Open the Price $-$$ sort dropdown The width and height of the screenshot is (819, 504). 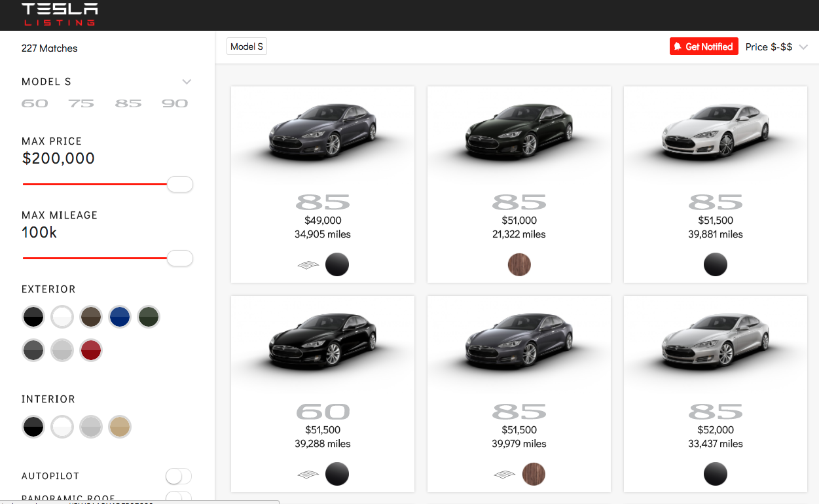point(776,46)
